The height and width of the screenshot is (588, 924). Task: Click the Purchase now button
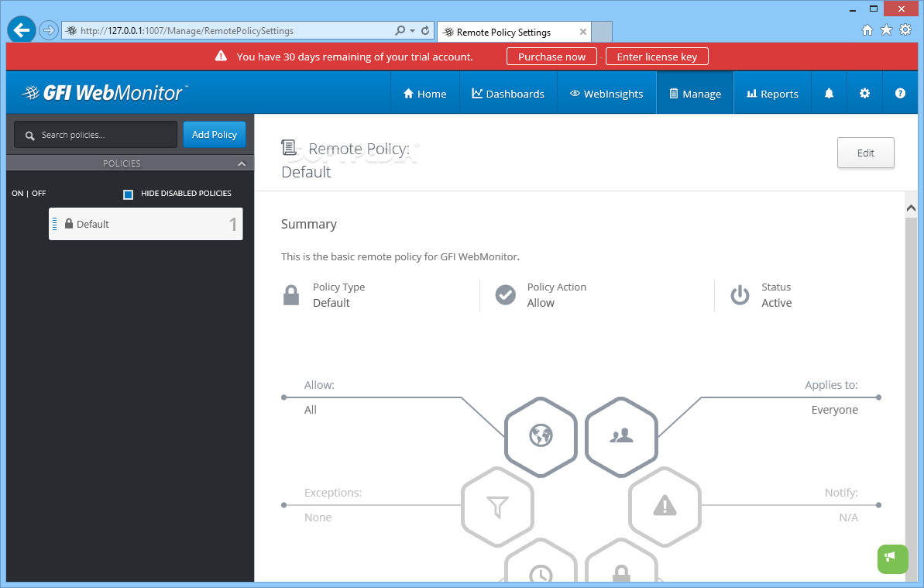pos(551,57)
